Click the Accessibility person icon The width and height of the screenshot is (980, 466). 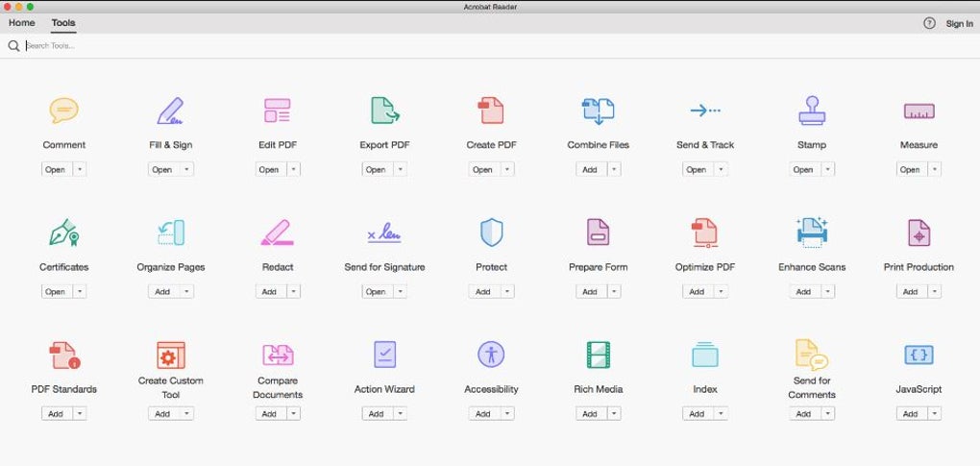pos(491,355)
